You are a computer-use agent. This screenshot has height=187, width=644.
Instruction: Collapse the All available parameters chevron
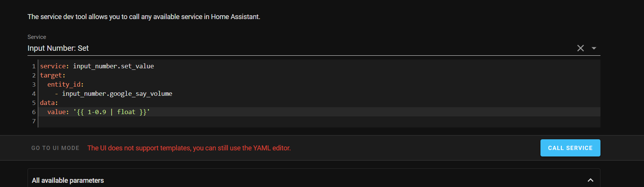pyautogui.click(x=590, y=180)
